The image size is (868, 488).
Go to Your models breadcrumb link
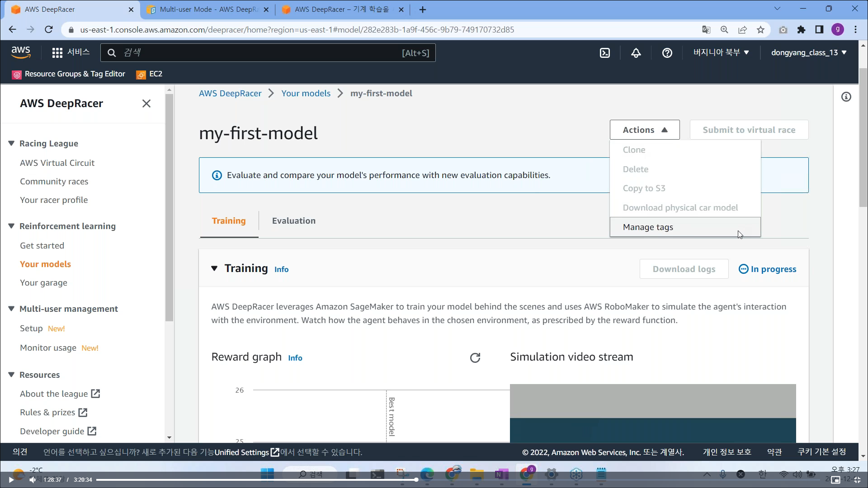(x=306, y=94)
